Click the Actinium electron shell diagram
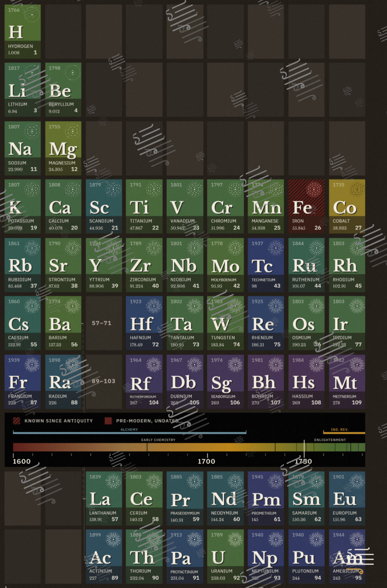 (113, 539)
